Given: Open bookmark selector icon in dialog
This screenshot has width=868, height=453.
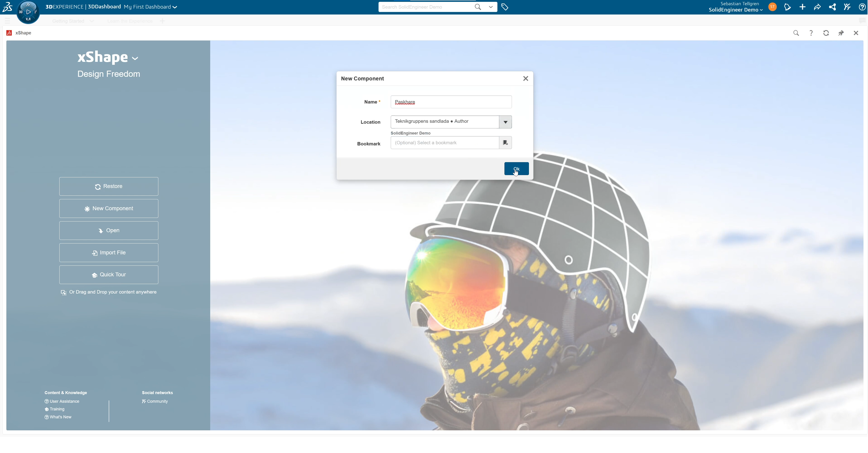Looking at the screenshot, I should tap(505, 142).
